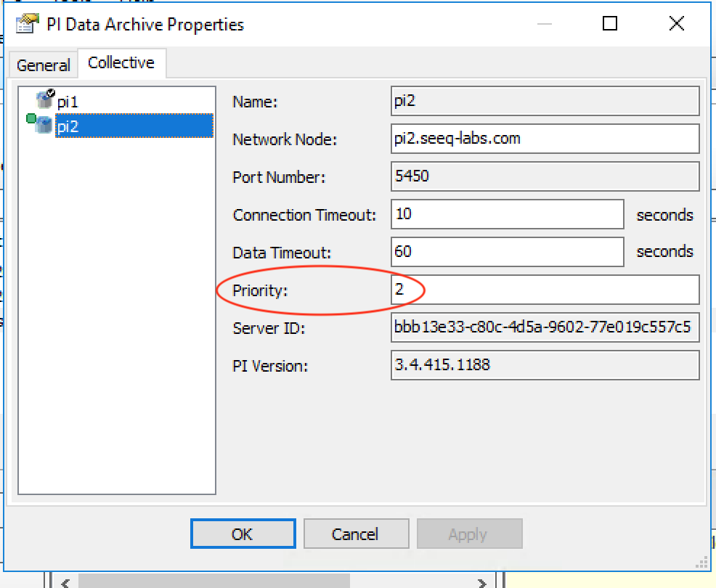Screen dimensions: 716x588
Task: Click into the Data Timeout field
Action: [x=507, y=252]
